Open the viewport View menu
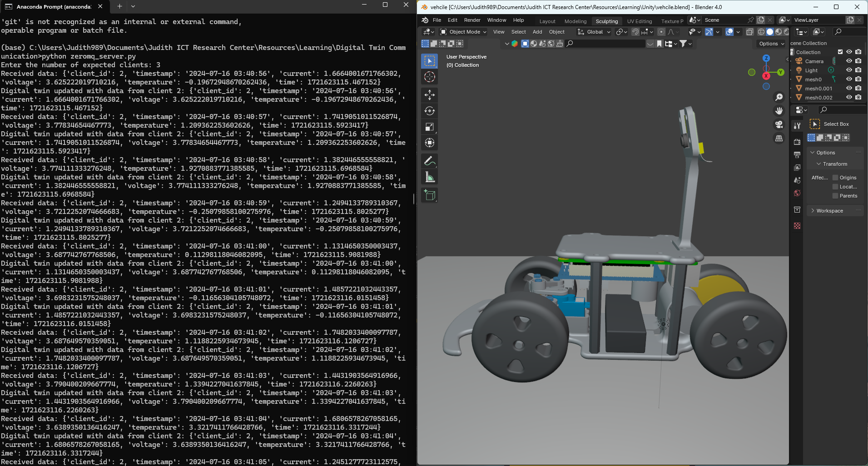The width and height of the screenshot is (868, 466). pos(499,32)
